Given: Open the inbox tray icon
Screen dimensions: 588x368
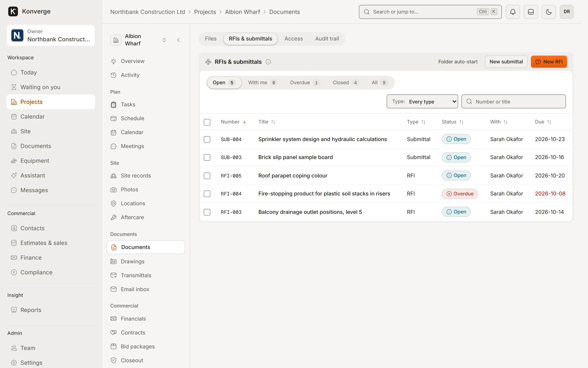Looking at the screenshot, I should point(531,12).
